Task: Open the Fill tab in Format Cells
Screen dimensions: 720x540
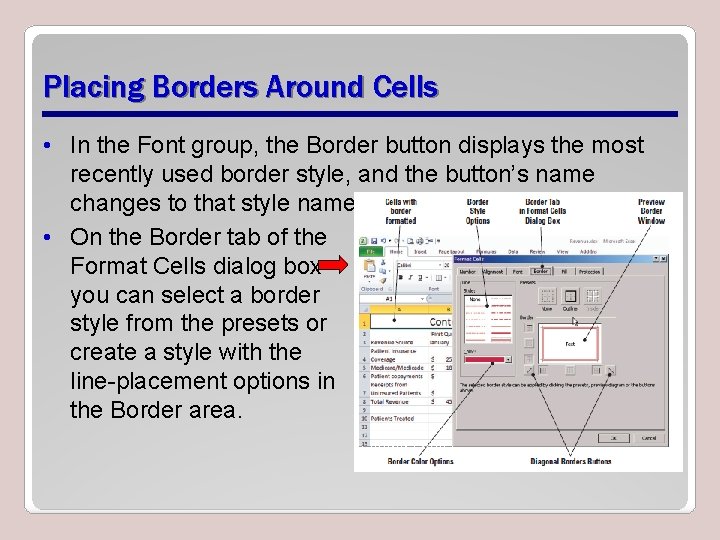Action: point(564,272)
